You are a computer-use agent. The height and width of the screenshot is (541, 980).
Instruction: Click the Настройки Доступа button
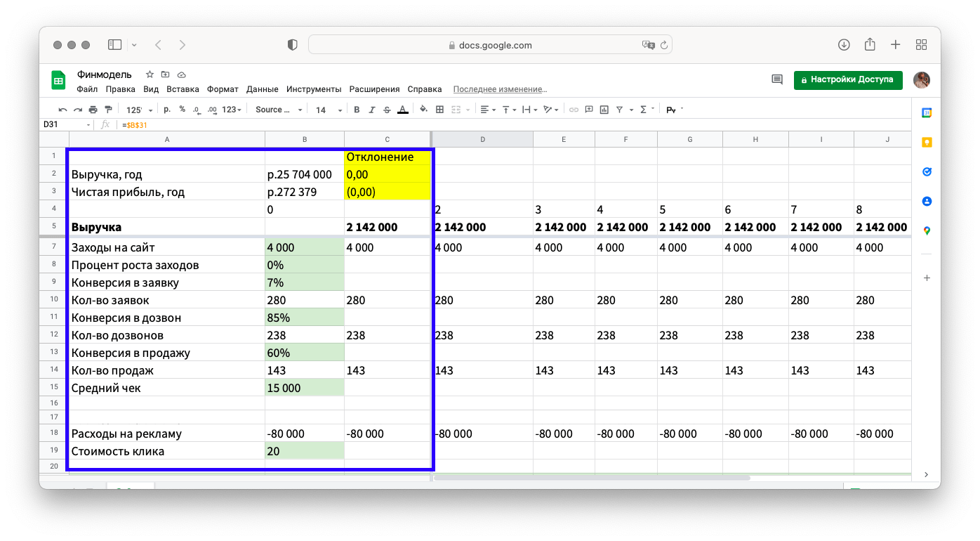coord(847,80)
